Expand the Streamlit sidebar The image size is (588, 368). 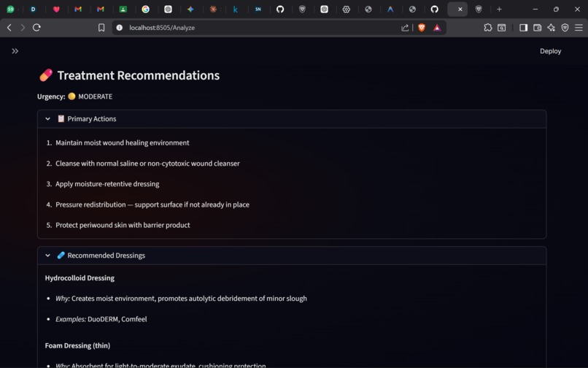[15, 51]
